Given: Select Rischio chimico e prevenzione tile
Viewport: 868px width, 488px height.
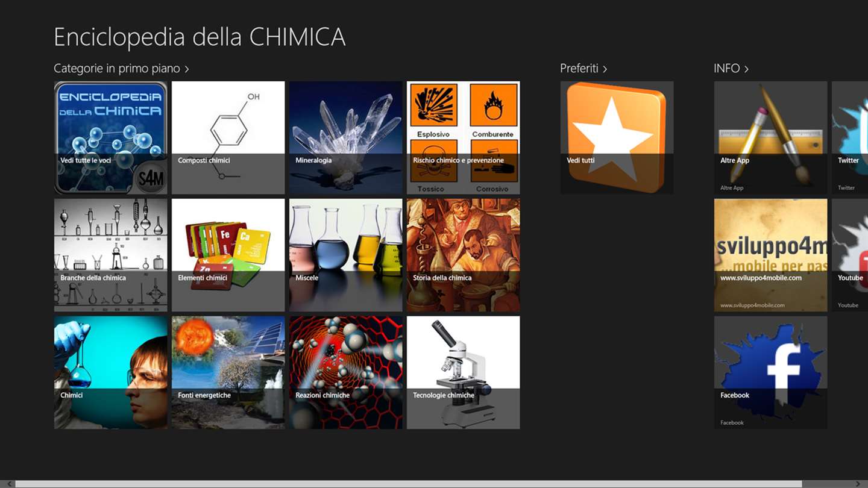Looking at the screenshot, I should tap(463, 137).
